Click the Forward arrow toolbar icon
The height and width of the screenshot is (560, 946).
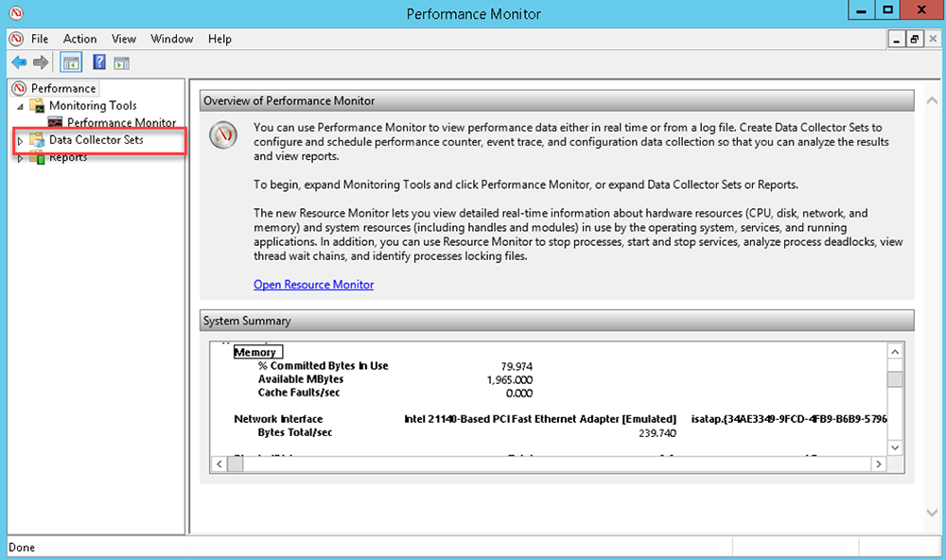click(x=41, y=62)
